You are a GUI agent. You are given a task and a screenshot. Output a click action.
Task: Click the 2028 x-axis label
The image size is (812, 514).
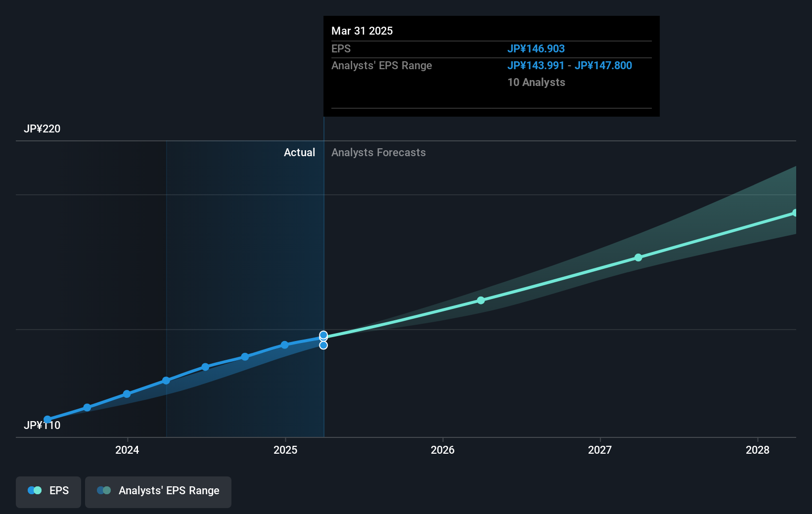click(758, 450)
